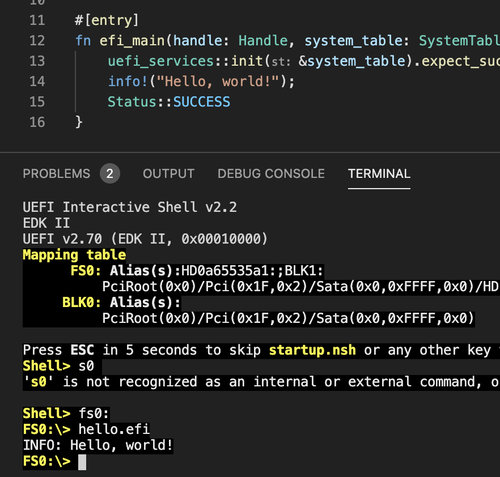
Task: Click line number 15 in the editor gutter
Action: click(37, 102)
